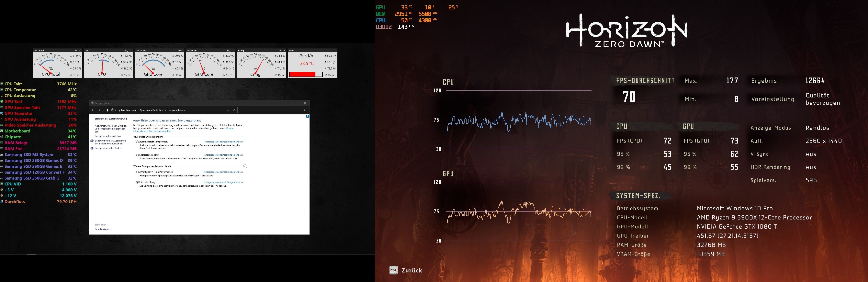Screen dimensions: 868x282
Task: Open the address bar history dropdown
Action: tap(228, 110)
